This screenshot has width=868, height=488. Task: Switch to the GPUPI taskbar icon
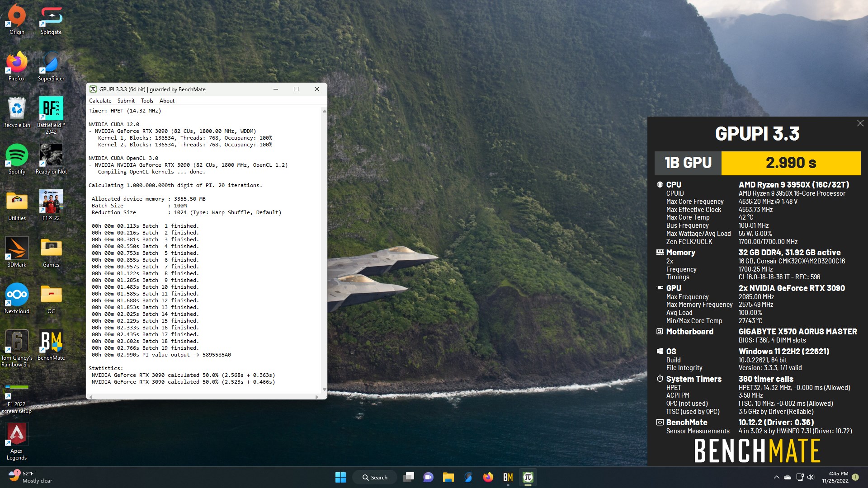(528, 477)
